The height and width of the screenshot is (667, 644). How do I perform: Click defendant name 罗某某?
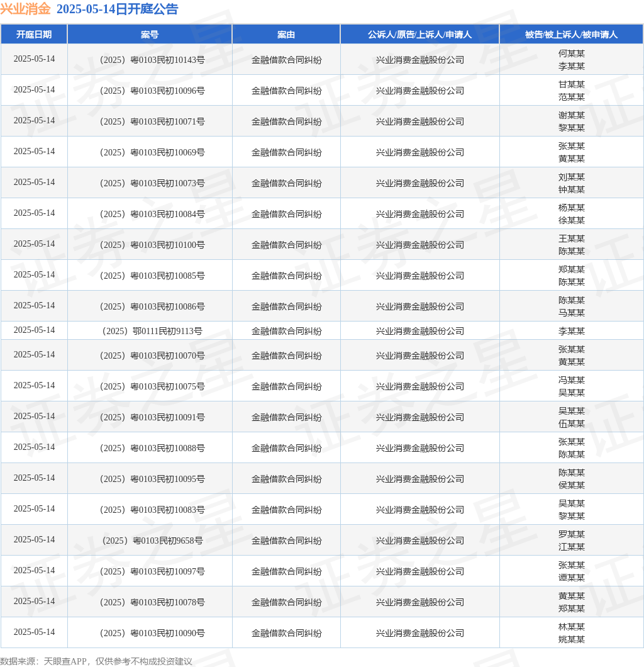click(571, 534)
